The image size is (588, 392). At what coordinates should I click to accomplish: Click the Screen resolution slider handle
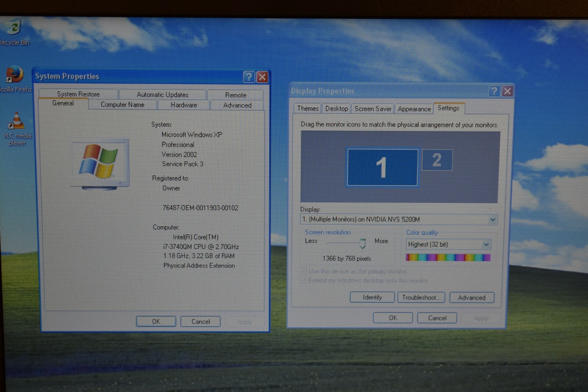click(363, 243)
